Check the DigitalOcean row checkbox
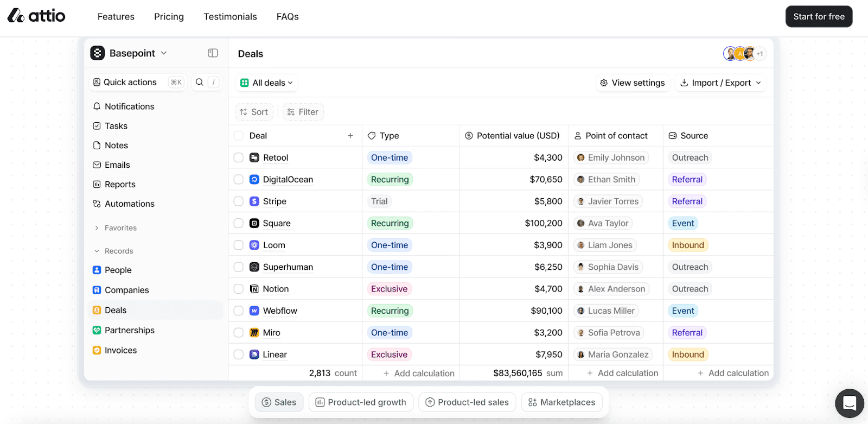This screenshot has height=424, width=868. point(239,179)
